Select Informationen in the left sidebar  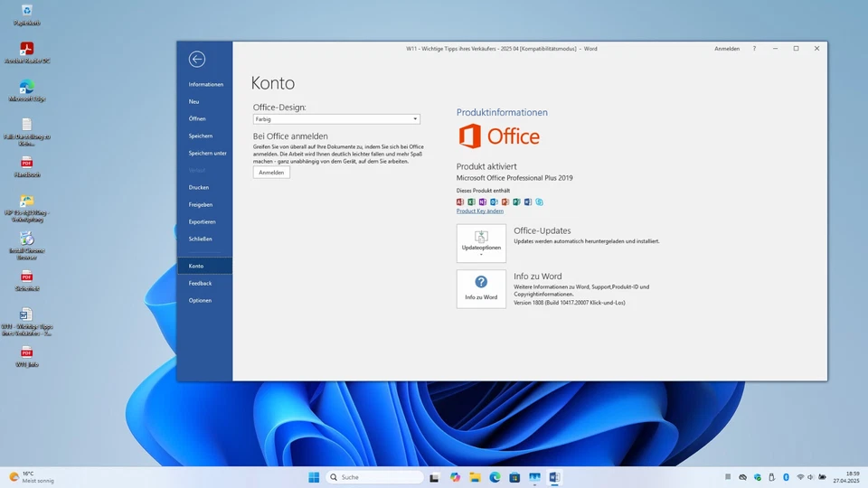206,84
